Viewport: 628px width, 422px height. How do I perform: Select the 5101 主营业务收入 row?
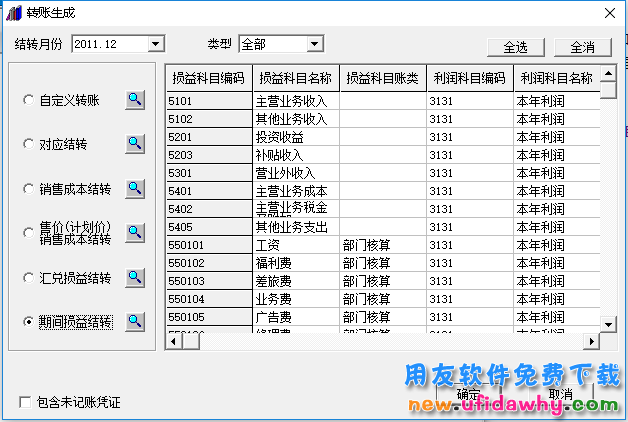pos(295,101)
